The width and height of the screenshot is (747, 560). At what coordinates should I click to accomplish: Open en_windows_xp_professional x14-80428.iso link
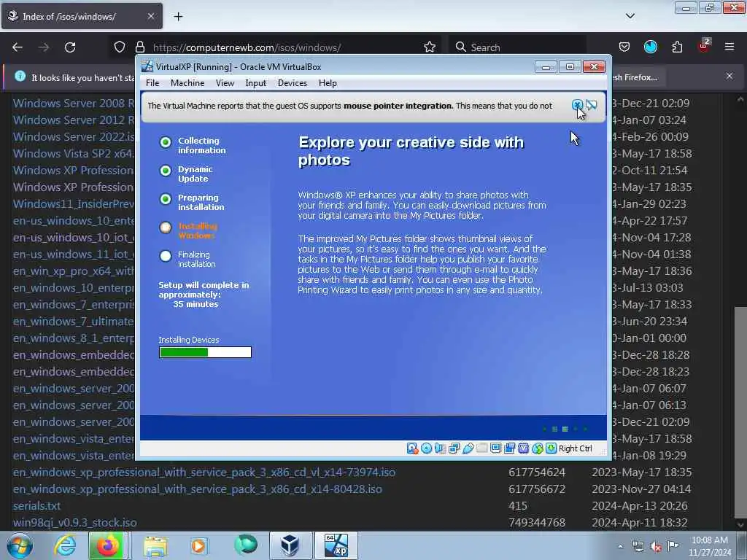tap(197, 489)
